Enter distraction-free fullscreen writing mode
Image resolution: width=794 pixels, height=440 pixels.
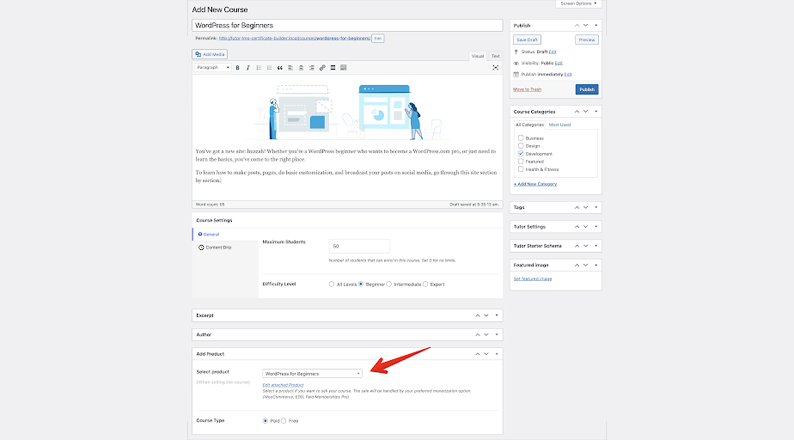[496, 68]
